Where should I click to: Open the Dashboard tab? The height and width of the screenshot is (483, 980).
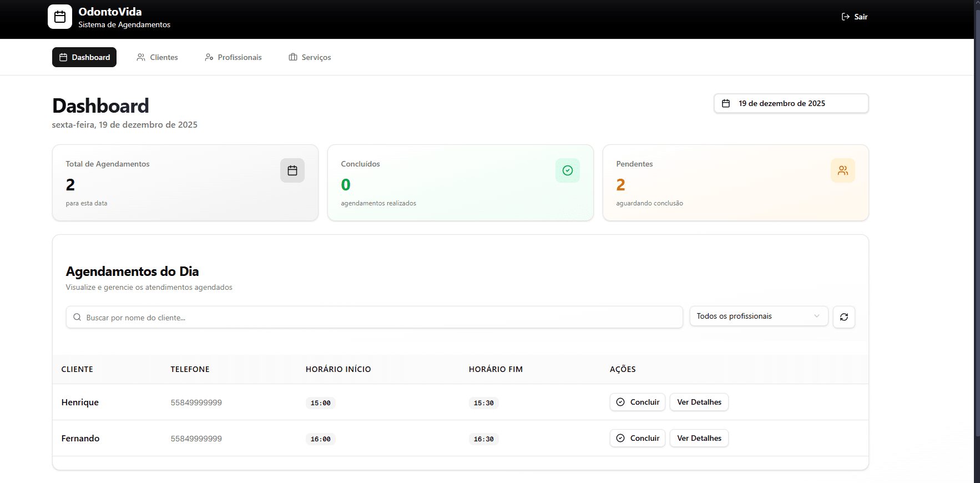tap(84, 57)
